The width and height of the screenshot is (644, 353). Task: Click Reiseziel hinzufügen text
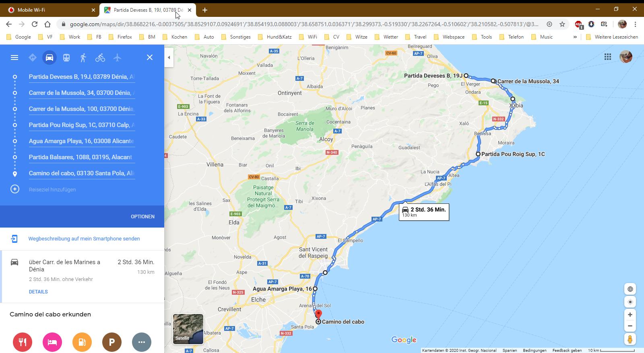(x=52, y=189)
